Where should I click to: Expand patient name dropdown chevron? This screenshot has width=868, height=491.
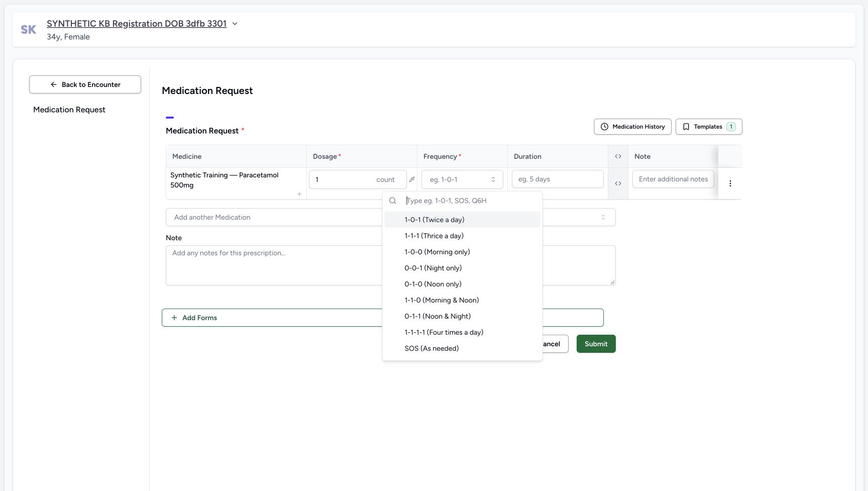pyautogui.click(x=235, y=24)
